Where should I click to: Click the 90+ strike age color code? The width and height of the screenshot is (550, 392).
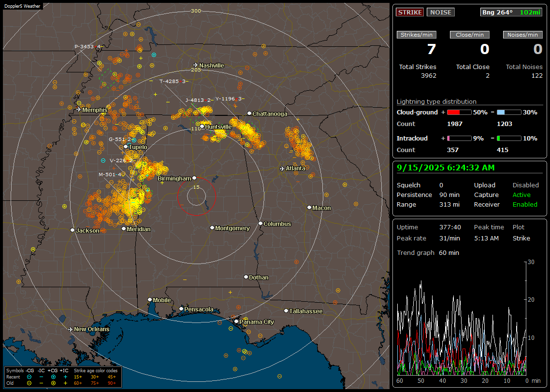point(112,383)
